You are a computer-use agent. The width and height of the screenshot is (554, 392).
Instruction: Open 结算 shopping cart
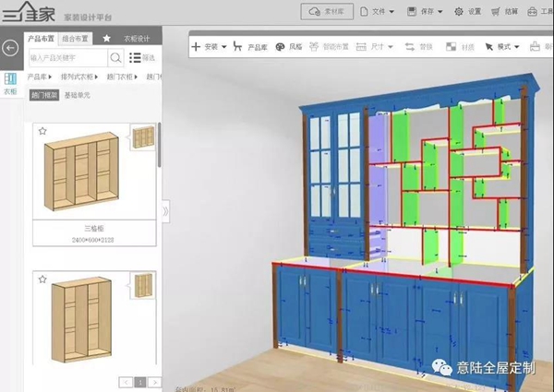504,12
